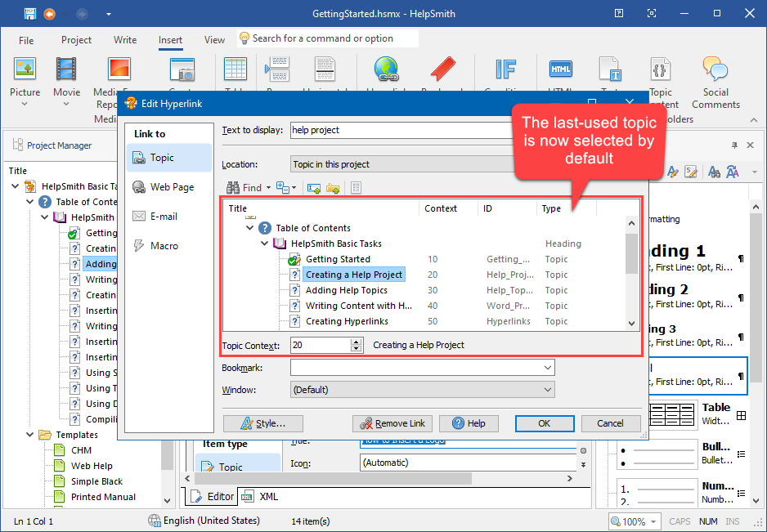
Task: Open the Bookmark dropdown
Action: pyautogui.click(x=547, y=369)
